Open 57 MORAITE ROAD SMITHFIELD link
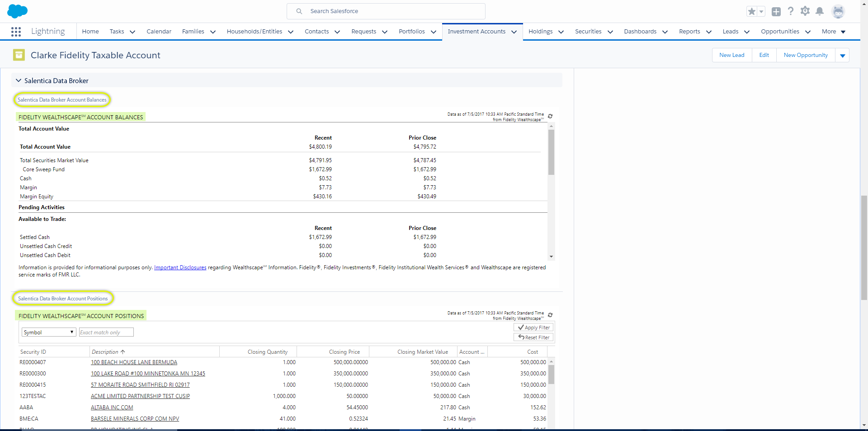868x431 pixels. pos(140,385)
